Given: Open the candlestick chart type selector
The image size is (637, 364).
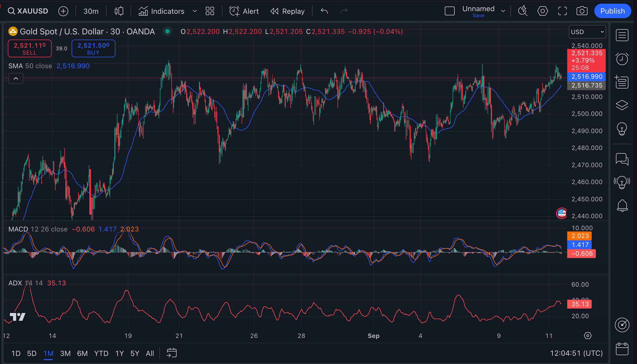Looking at the screenshot, I should 119,11.
